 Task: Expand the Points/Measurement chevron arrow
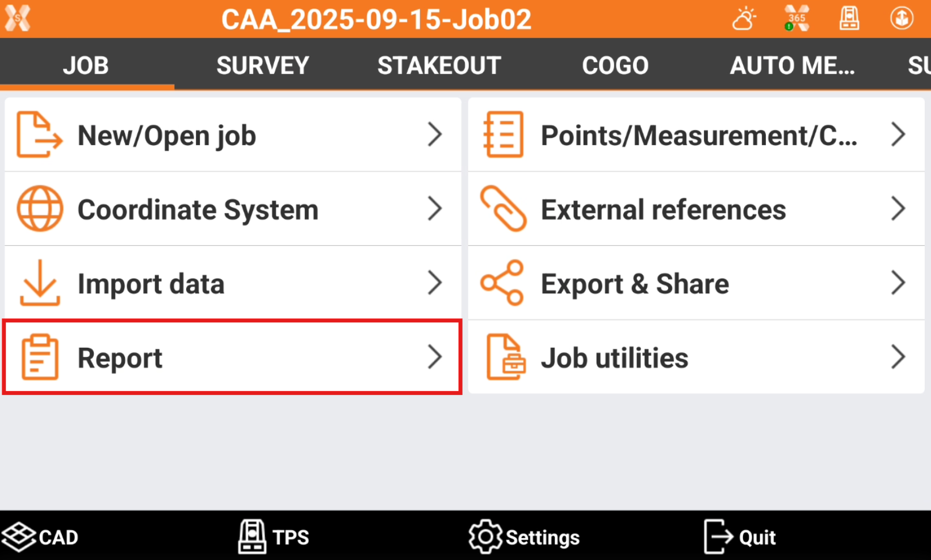[898, 134]
